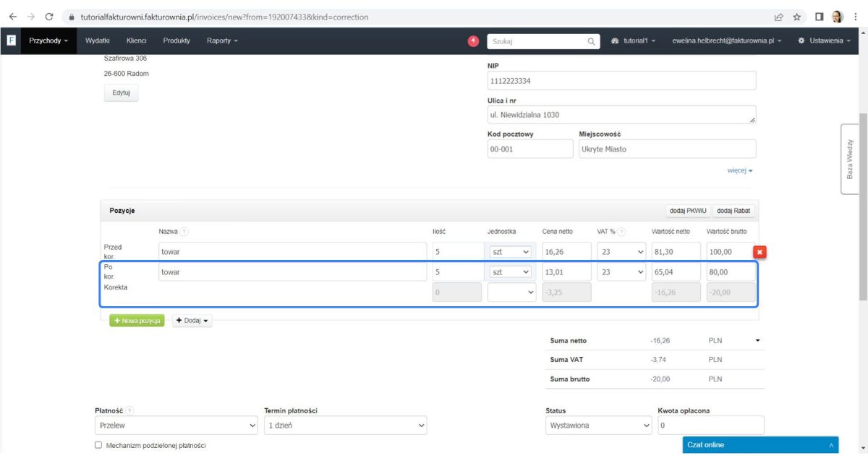Open Jednostka dropdown in the Przed kor. row
Image resolution: width=868 pixels, height=456 pixels.
[x=511, y=252]
